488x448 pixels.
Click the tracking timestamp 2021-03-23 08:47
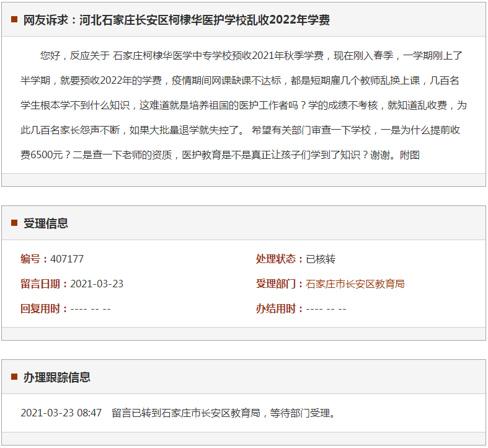click(x=61, y=413)
